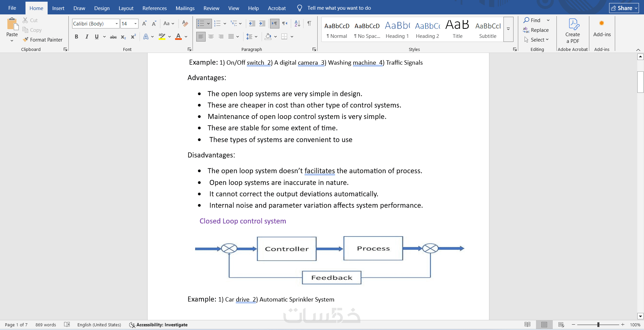Toggle strikethrough formatting
This screenshot has height=330, width=644.
point(113,37)
